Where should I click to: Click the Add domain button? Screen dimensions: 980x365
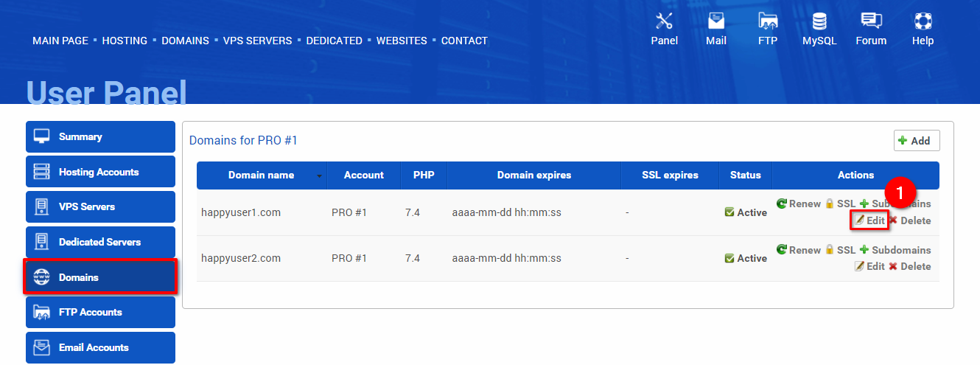pyautogui.click(x=917, y=140)
